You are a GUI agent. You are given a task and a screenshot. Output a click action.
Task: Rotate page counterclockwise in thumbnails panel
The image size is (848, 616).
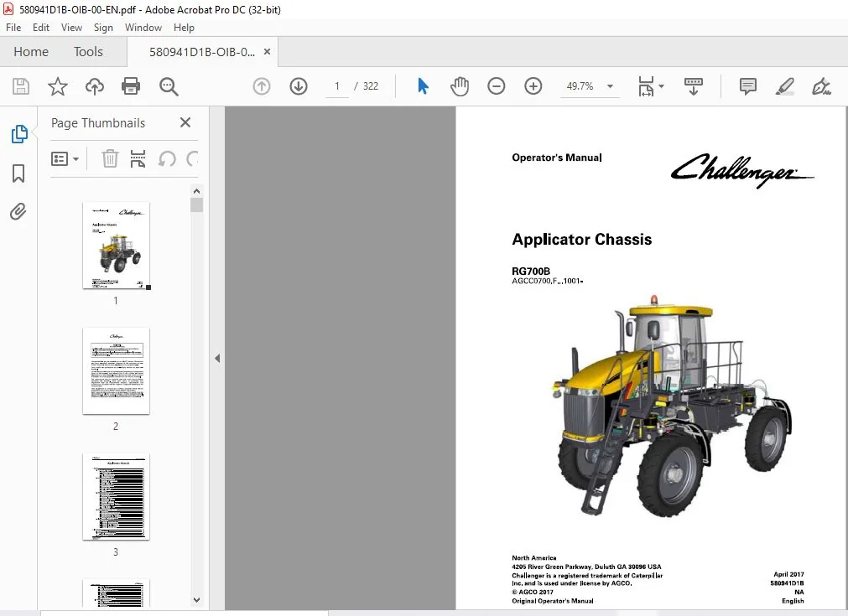[x=167, y=159]
